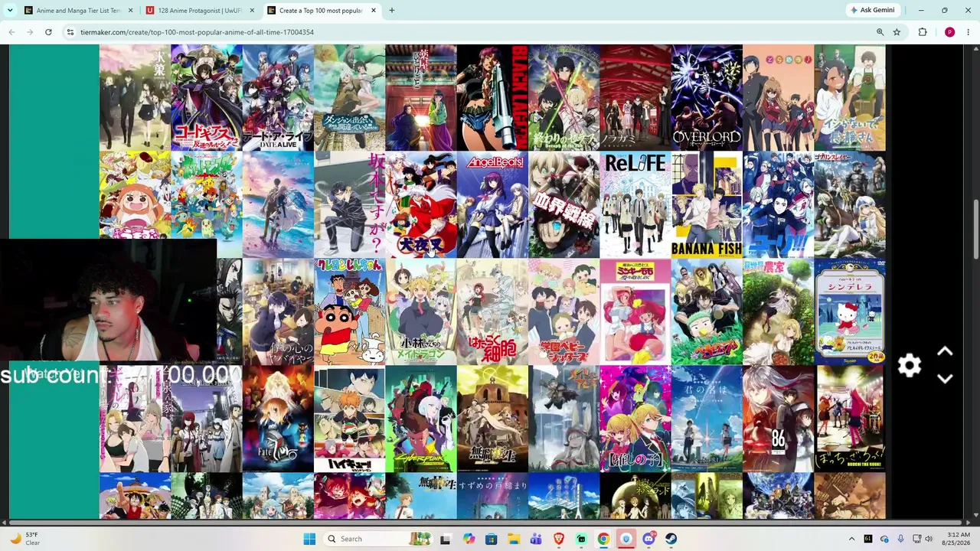
Task: Go forward to the next page
Action: tap(30, 32)
